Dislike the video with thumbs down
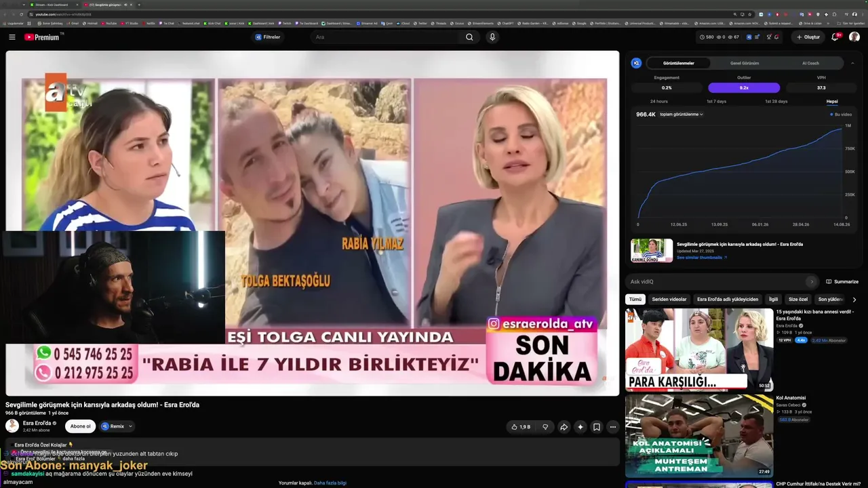This screenshot has width=868, height=488. coord(545,427)
